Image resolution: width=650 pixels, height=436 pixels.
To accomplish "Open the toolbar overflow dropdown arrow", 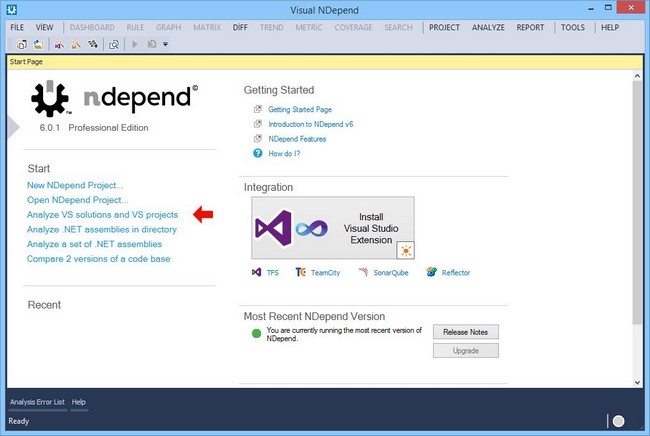I will 165,44.
